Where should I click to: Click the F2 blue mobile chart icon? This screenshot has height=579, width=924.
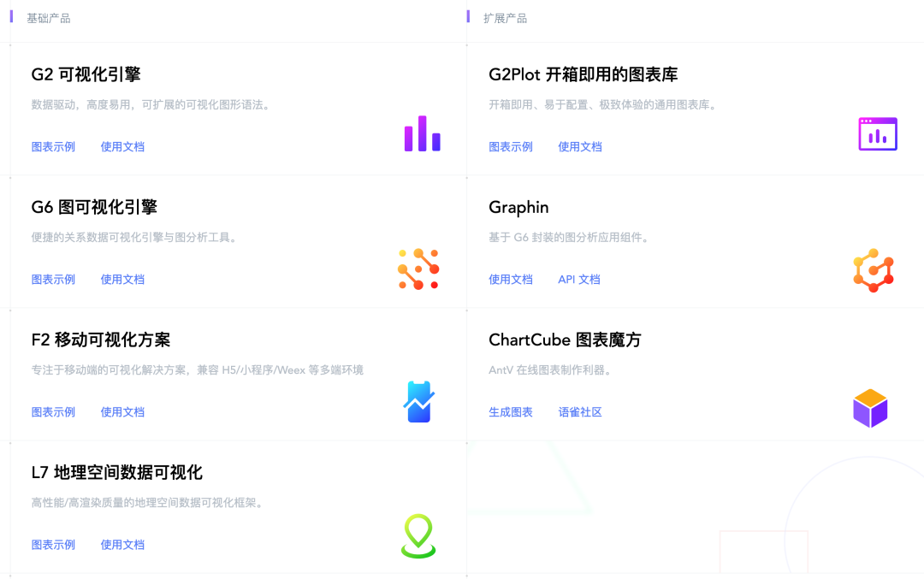(419, 402)
